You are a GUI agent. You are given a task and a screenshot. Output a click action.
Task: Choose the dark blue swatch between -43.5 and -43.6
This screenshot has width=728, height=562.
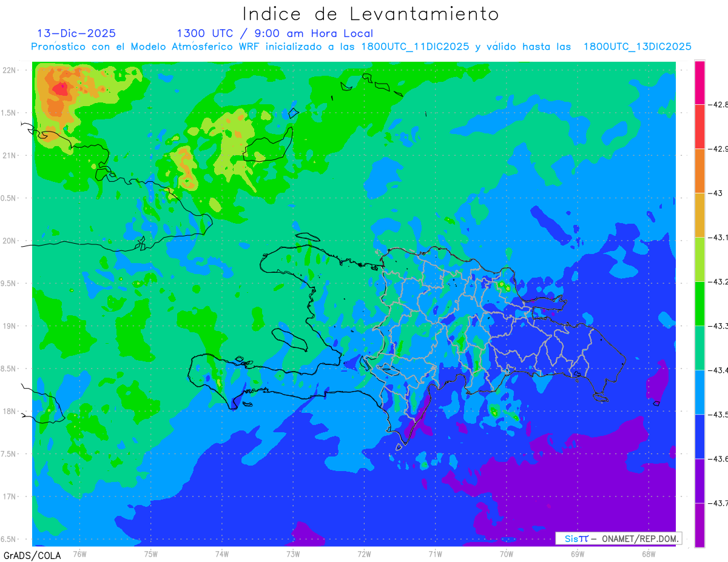tap(699, 436)
